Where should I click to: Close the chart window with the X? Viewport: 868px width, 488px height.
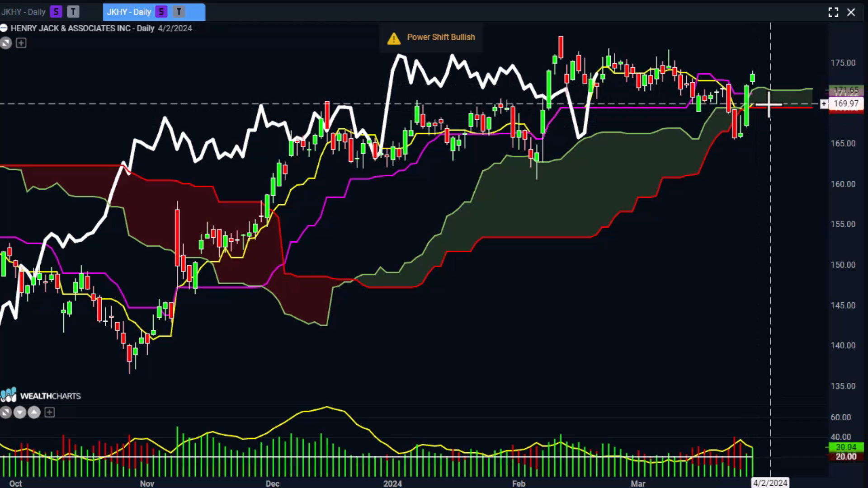pos(851,12)
